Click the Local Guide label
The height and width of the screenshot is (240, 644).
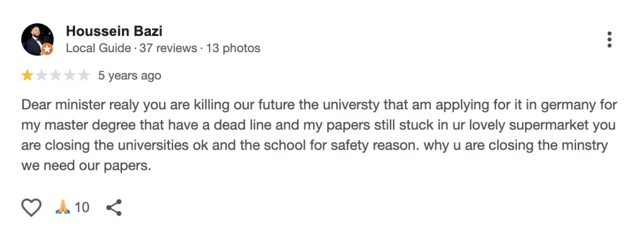coord(98,48)
